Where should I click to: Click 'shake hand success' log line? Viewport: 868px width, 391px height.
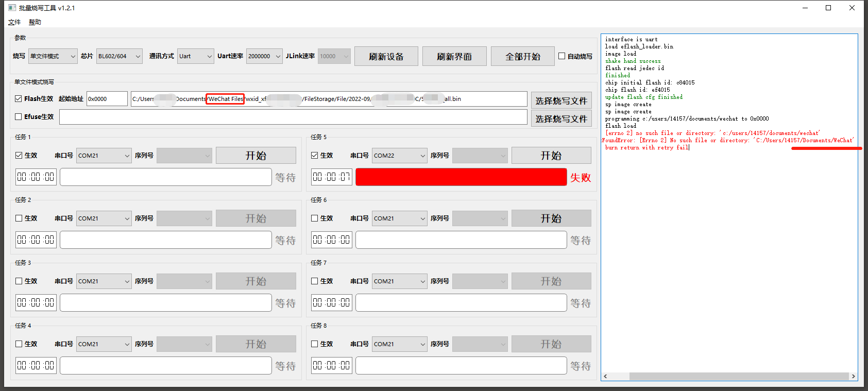click(x=633, y=61)
